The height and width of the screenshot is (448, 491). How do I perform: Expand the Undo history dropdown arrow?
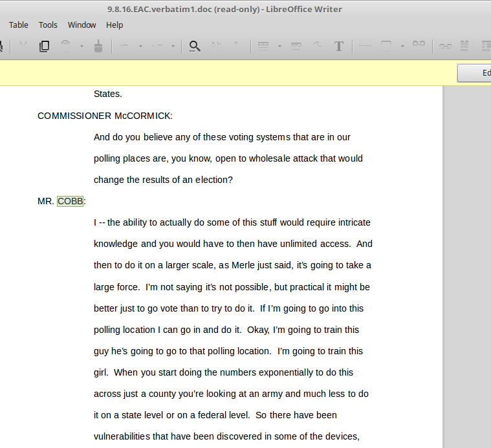[140, 47]
